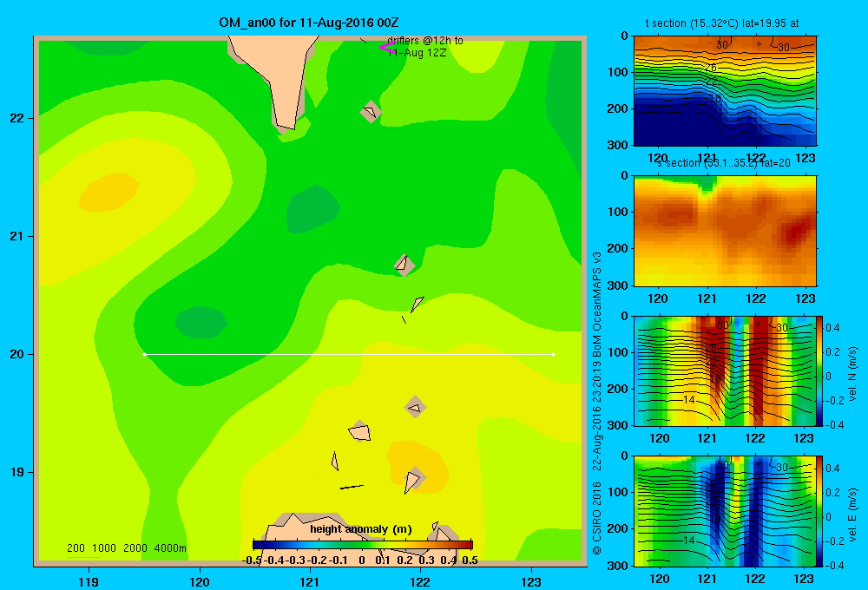Screen dimensions: 868x590
Task: Click the dark blue end of the height anomaly colorbar
Action: [x=257, y=544]
